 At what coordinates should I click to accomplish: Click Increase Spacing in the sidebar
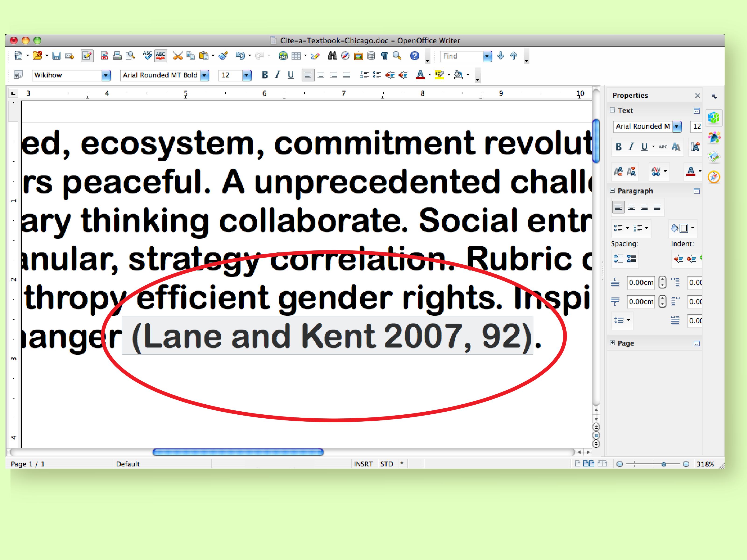tap(618, 259)
